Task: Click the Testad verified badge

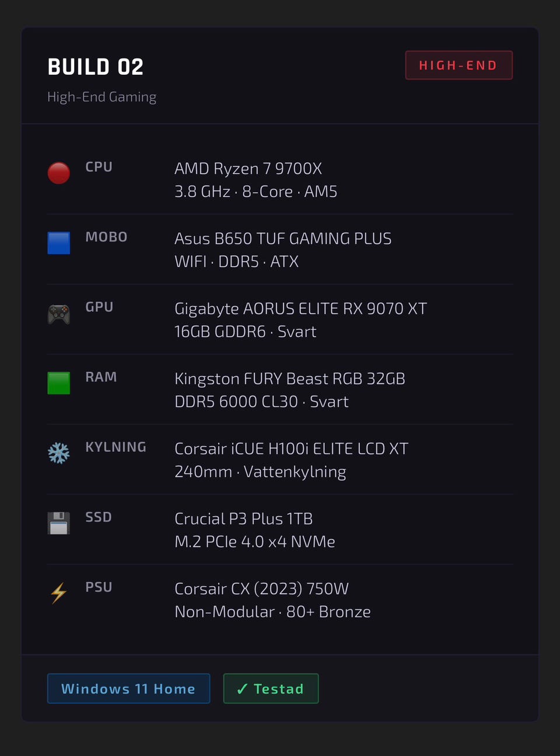Action: (271, 689)
